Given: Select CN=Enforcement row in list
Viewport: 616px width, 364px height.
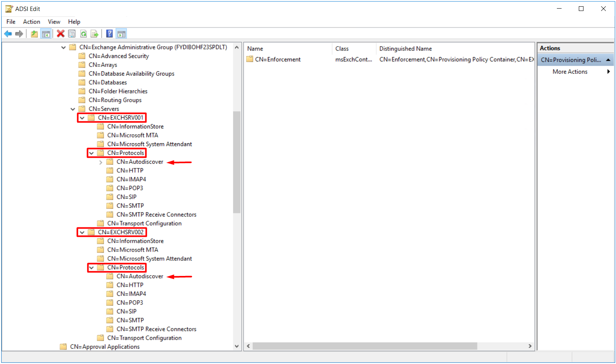Looking at the screenshot, I should point(390,59).
